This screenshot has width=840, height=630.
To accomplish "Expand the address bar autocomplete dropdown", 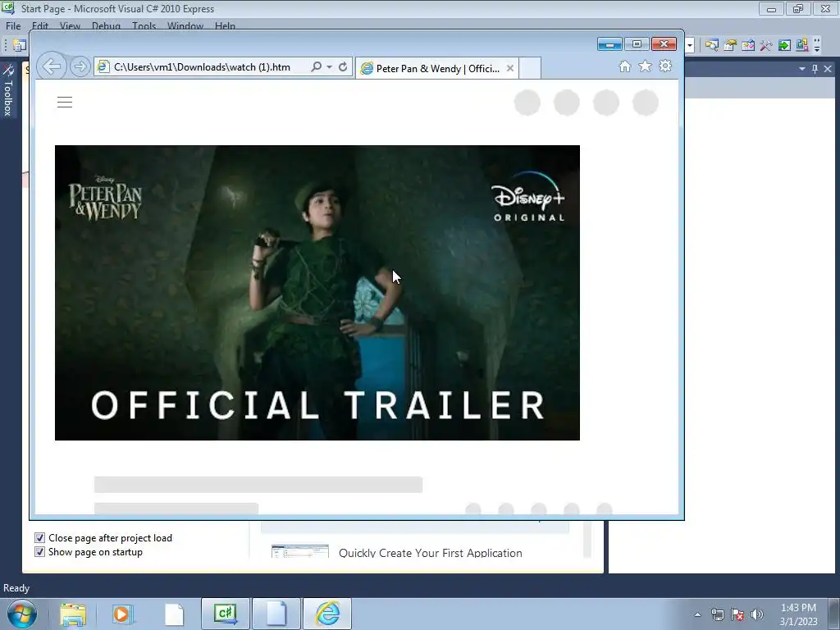I will pyautogui.click(x=330, y=67).
